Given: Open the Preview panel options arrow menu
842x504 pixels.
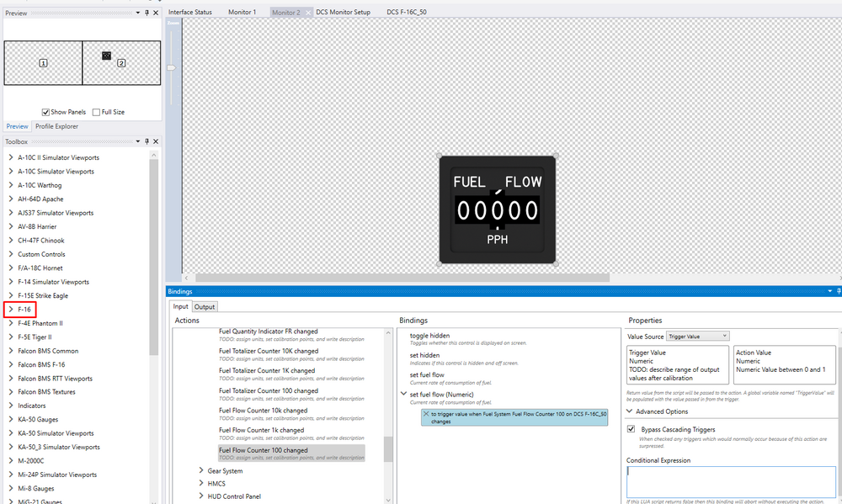Looking at the screenshot, I should (x=139, y=13).
